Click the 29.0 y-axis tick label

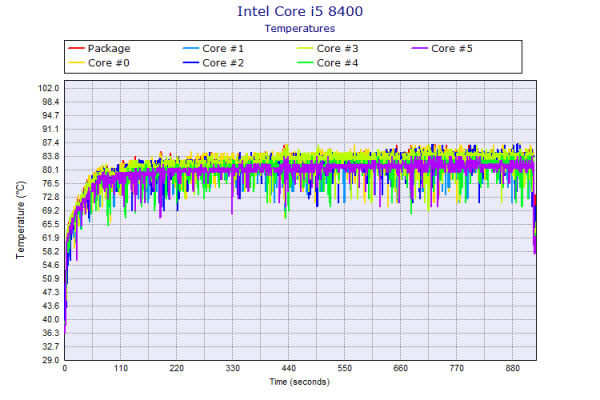[x=51, y=360]
